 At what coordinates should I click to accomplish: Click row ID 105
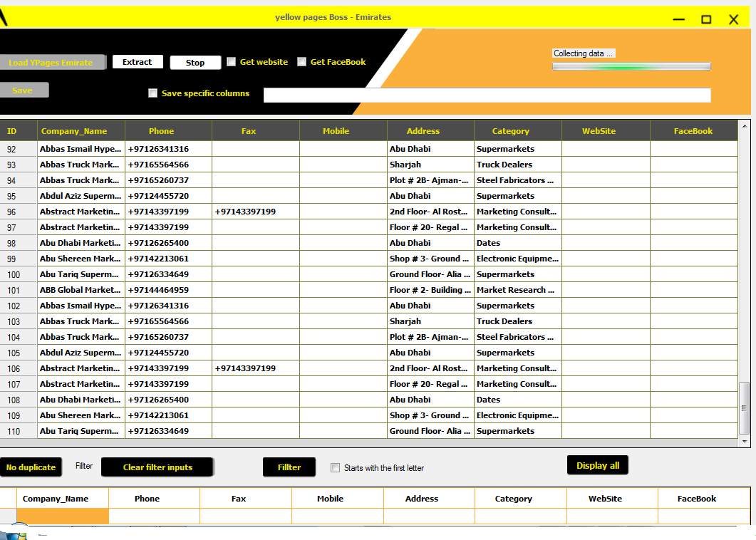click(x=19, y=353)
